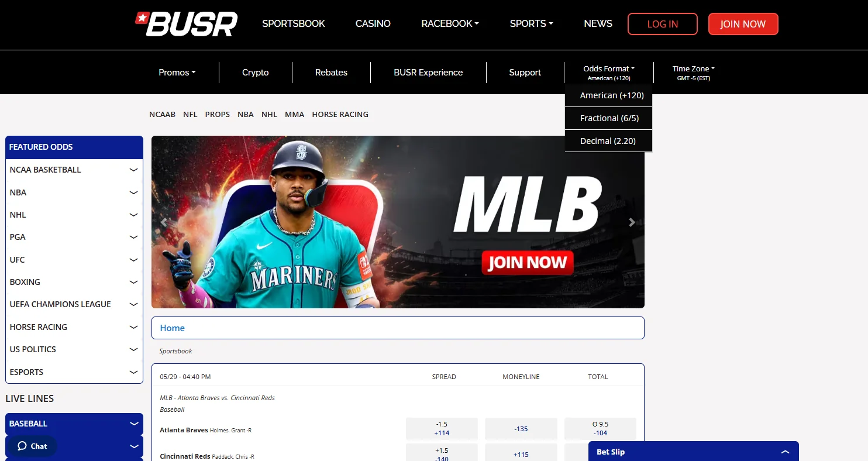This screenshot has height=461, width=868.
Task: Select Fractional (6/5) odds format
Action: click(608, 118)
